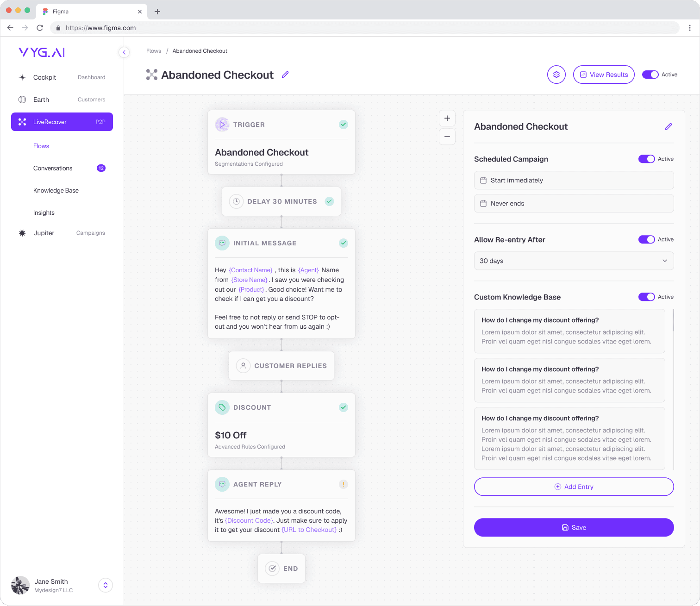This screenshot has height=606, width=700.
Task: Toggle the Custom Knowledge Base switch
Action: (x=646, y=297)
